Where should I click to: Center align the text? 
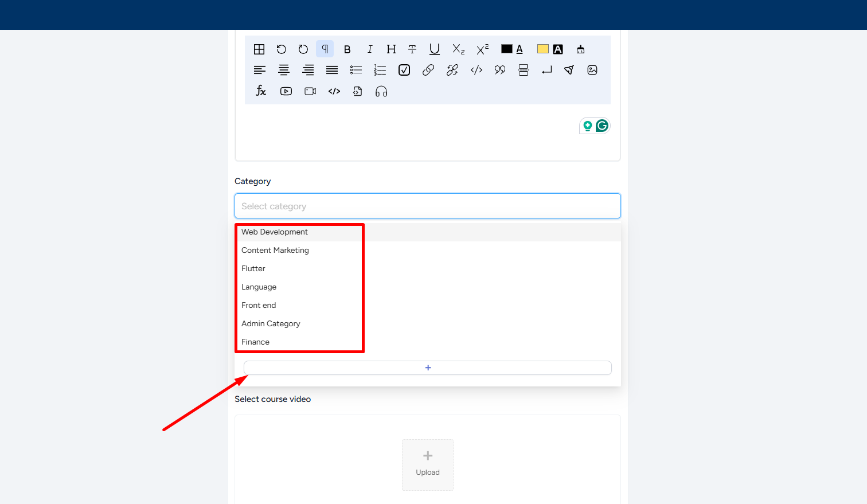[284, 70]
